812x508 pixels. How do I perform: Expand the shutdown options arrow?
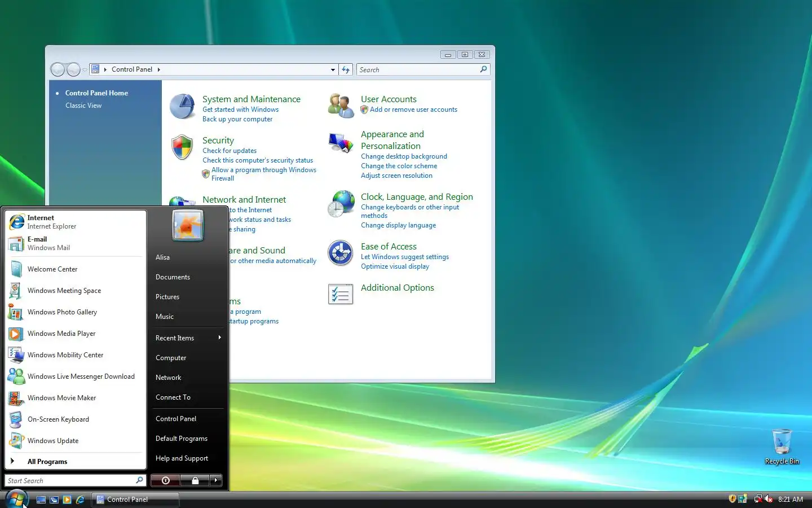coord(216,480)
